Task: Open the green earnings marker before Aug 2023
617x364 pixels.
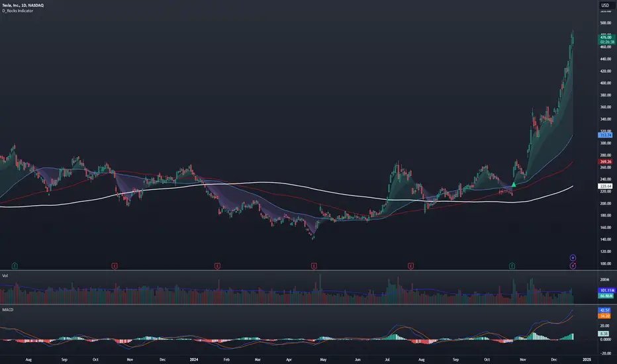Action: pos(15,266)
